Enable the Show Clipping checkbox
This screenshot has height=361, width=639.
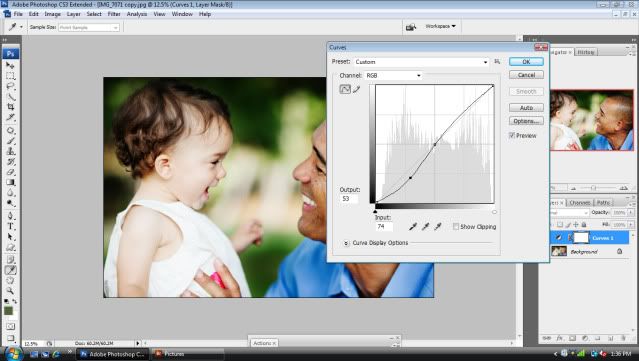[456, 227]
